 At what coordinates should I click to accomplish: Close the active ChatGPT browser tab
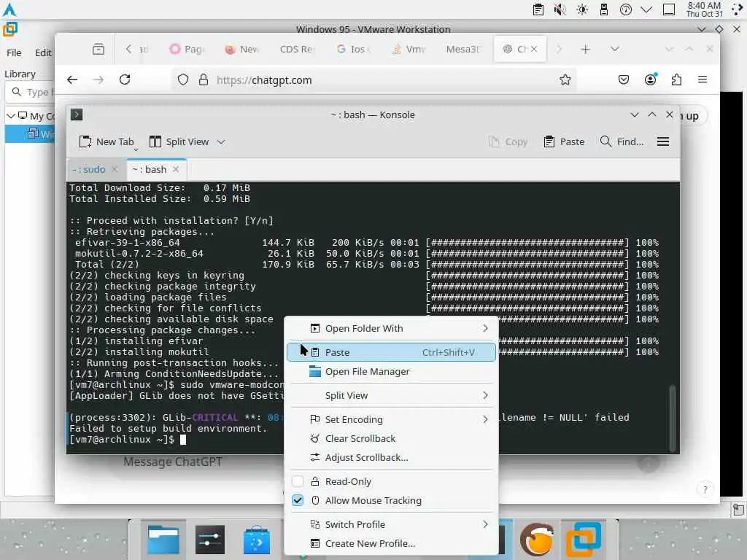point(534,49)
